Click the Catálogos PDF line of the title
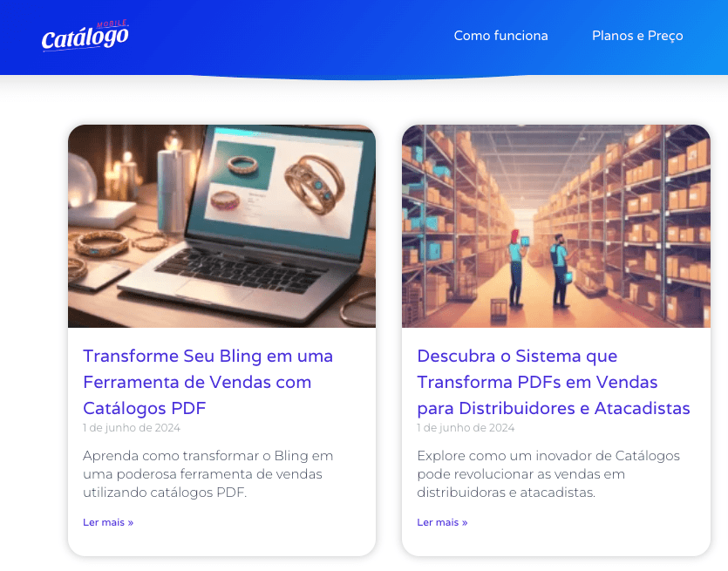Image resolution: width=728 pixels, height=571 pixels. click(145, 409)
